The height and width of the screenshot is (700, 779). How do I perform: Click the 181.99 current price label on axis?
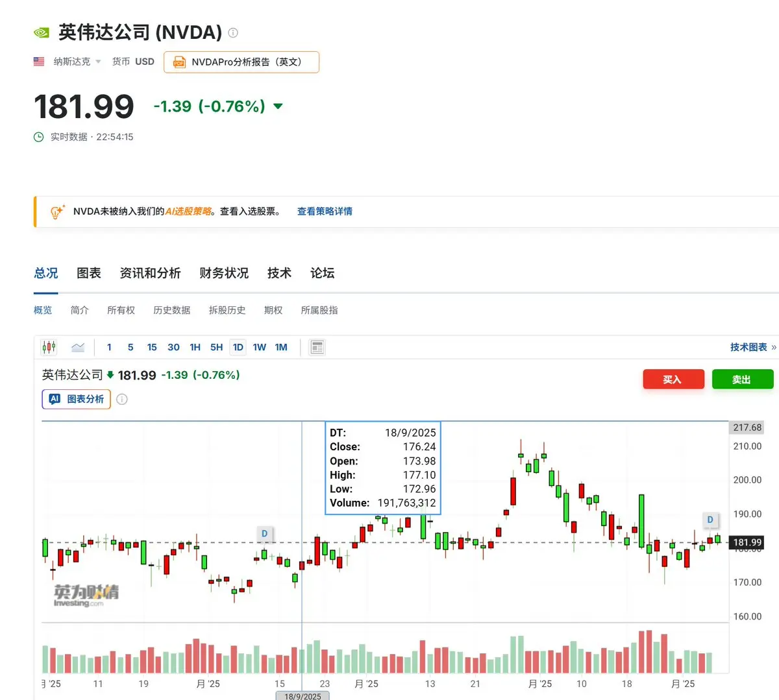point(747,542)
